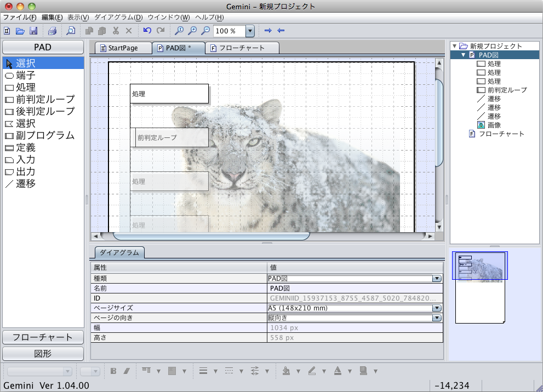Reset zoom with the plain magnifier icon

179,31
